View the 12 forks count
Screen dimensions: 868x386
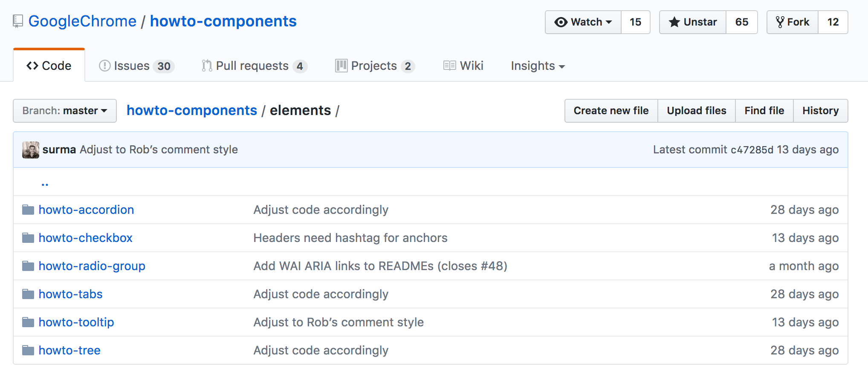point(833,22)
